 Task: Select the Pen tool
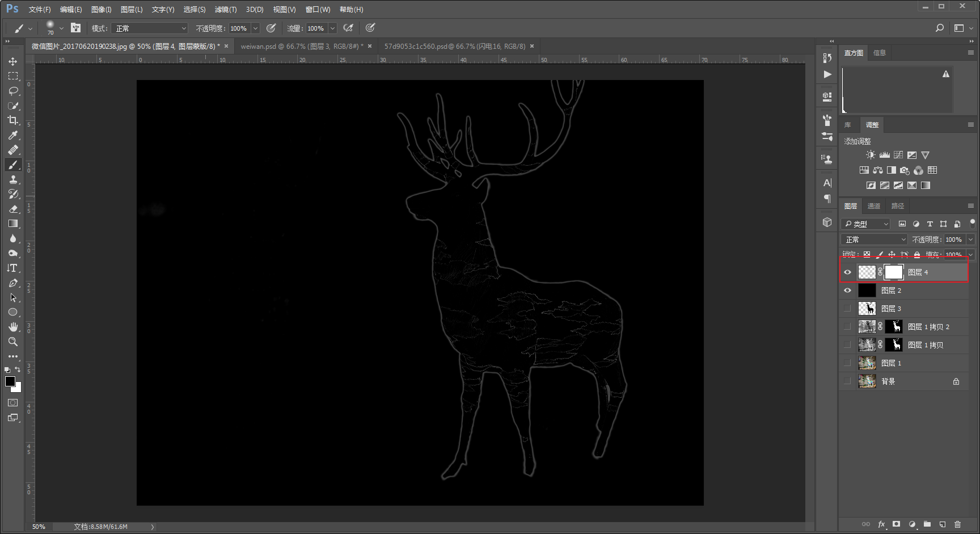(x=13, y=283)
